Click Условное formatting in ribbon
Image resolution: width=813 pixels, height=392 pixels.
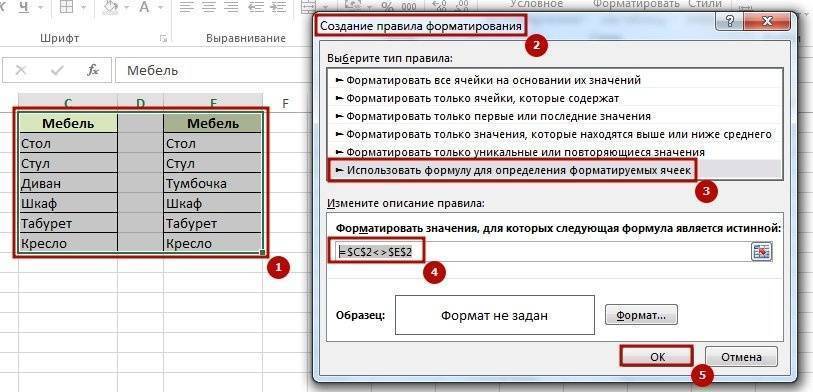(536, 4)
